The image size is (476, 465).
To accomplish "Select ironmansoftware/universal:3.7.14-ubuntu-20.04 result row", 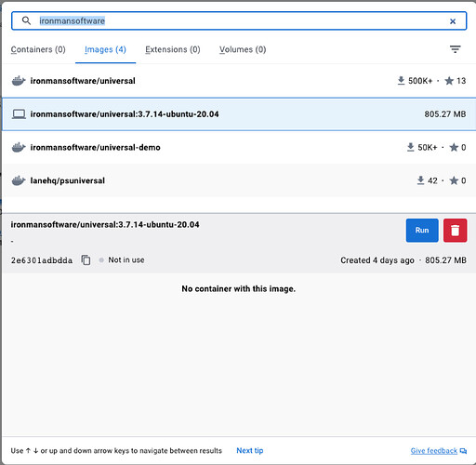I will pyautogui.click(x=239, y=114).
